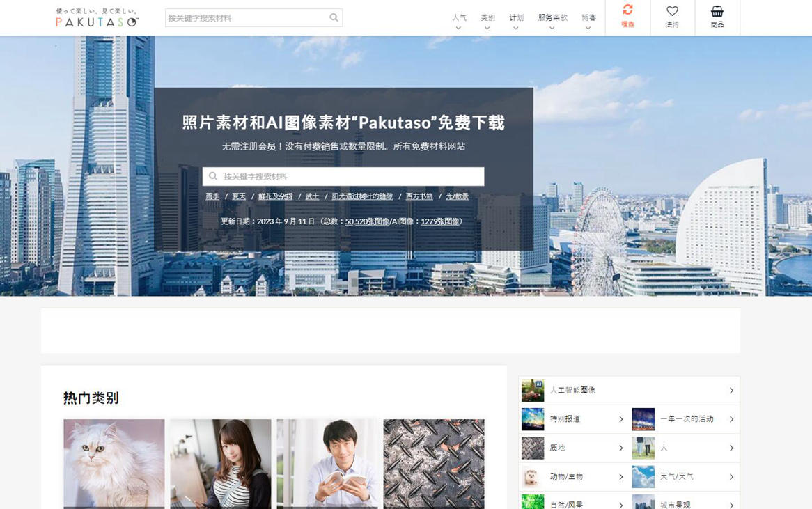Open the 人气 dropdown menu

[459, 21]
